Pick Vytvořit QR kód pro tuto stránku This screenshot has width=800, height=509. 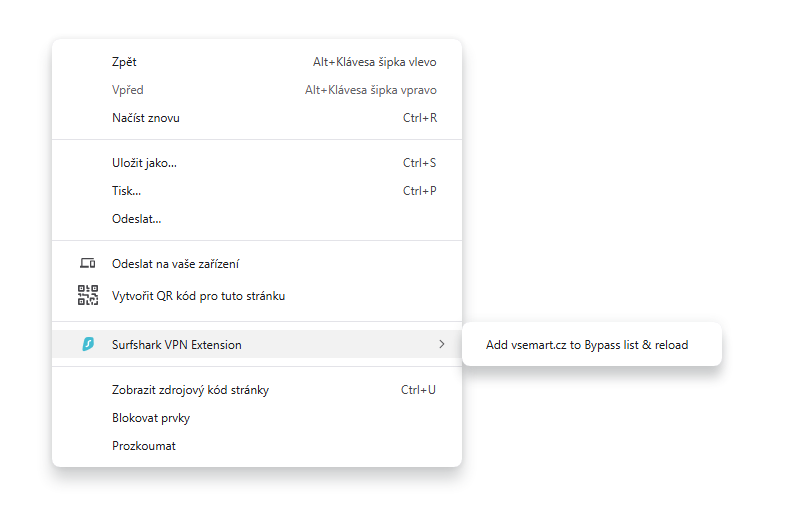[x=199, y=296]
